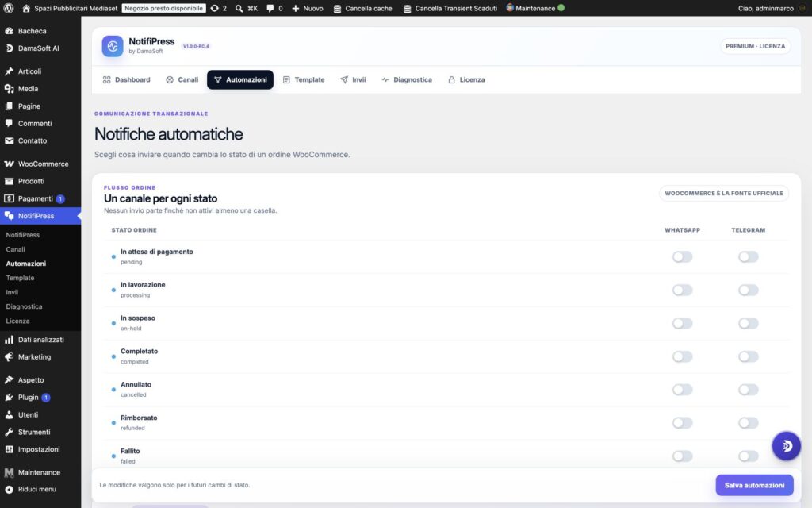
Task: Click the Contatto envelope icon
Action: pyautogui.click(x=9, y=140)
